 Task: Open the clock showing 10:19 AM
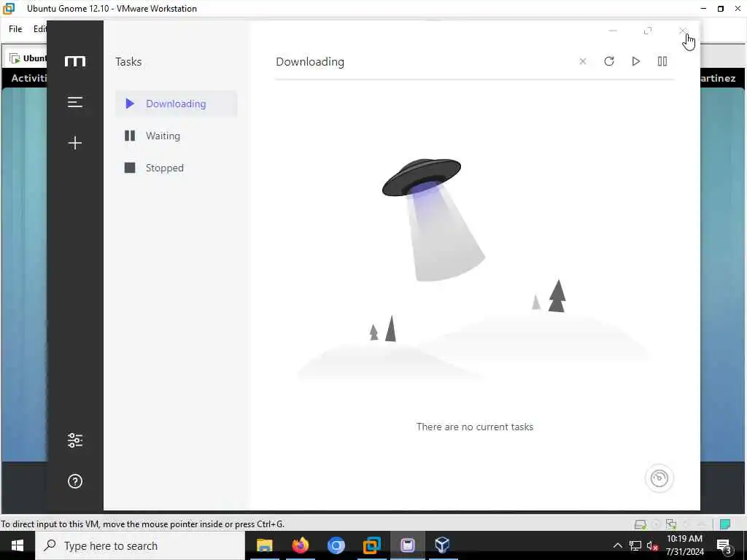click(x=684, y=545)
